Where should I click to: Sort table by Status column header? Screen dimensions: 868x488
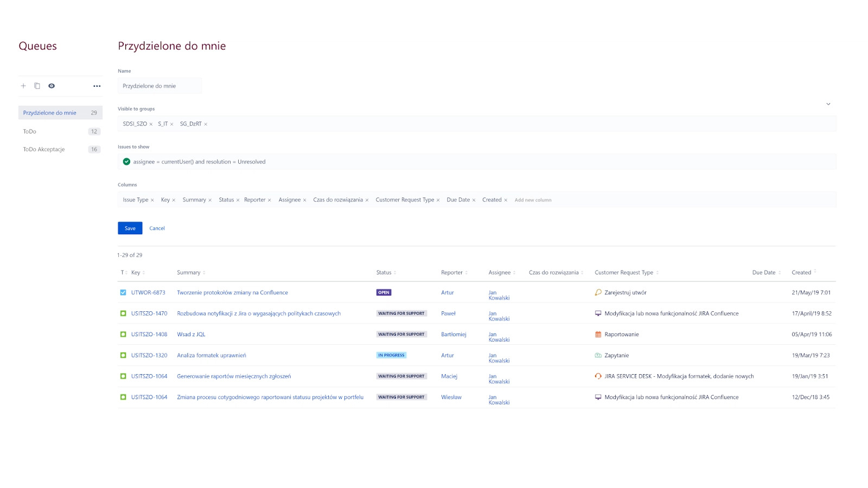[x=386, y=273]
